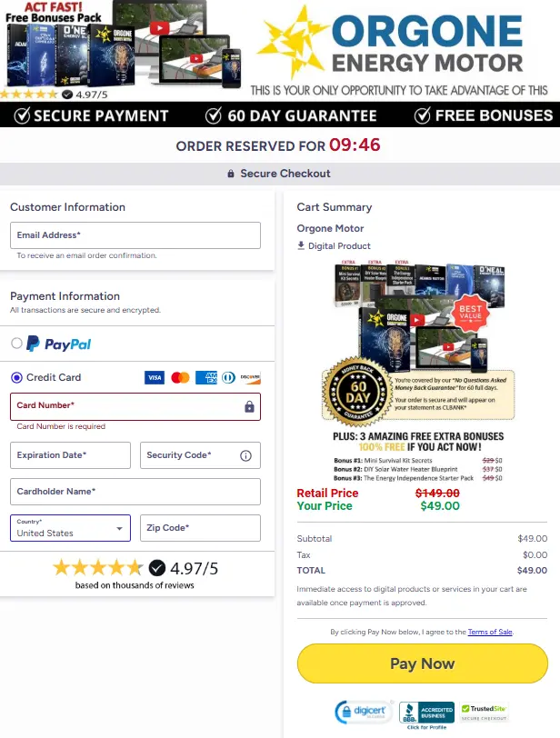560x738 pixels.
Task: Click the lock icon inside Card Number field
Action: coord(249,406)
